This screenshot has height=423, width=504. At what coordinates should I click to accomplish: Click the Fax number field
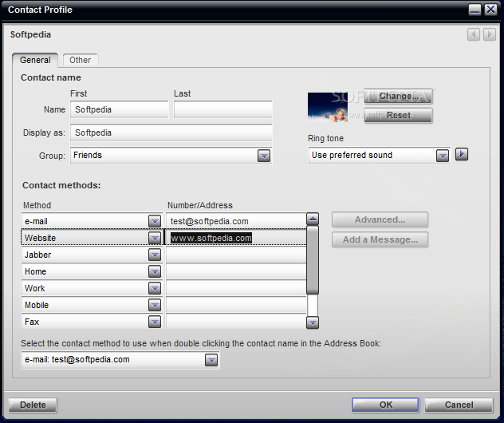point(236,322)
